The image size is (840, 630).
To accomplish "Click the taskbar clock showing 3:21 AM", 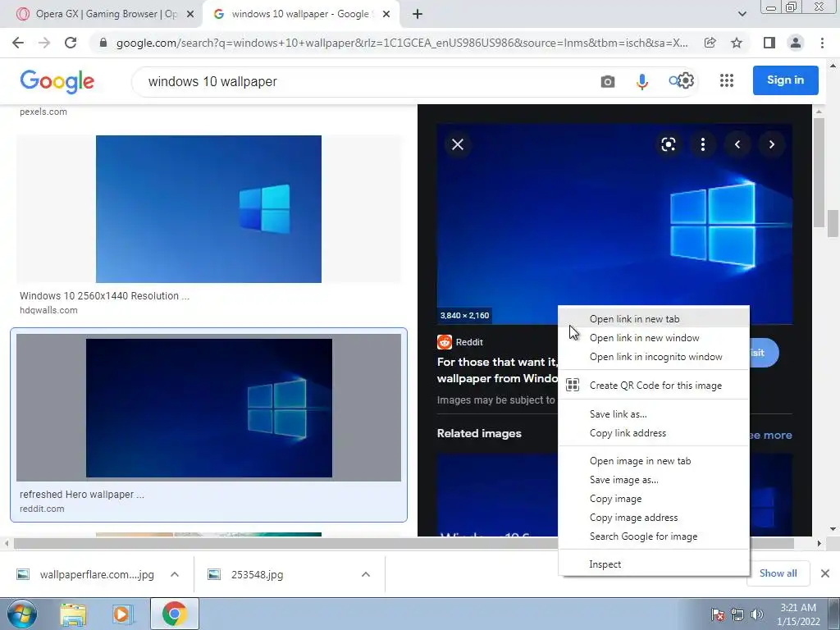I will 798,614.
